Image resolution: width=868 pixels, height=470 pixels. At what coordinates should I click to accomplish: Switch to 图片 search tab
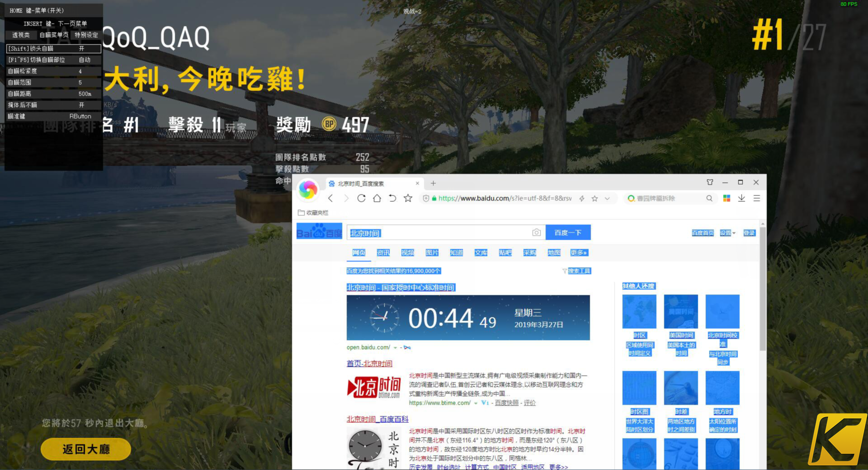432,253
